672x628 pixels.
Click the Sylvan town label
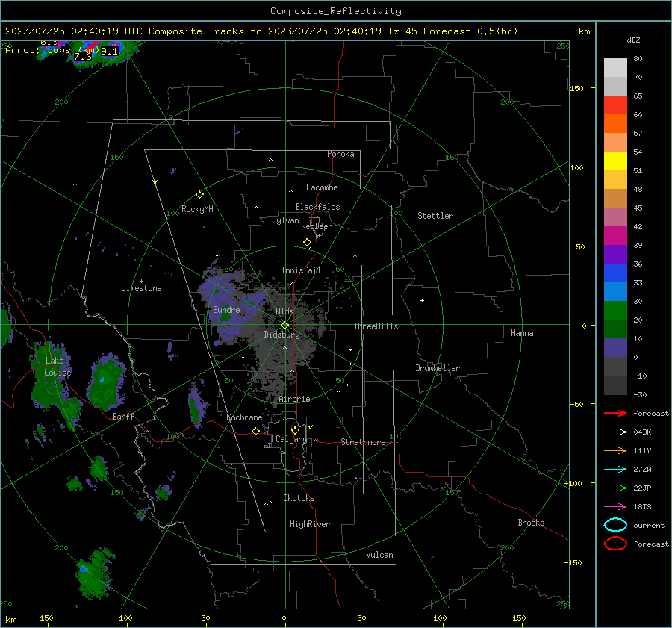[285, 220]
